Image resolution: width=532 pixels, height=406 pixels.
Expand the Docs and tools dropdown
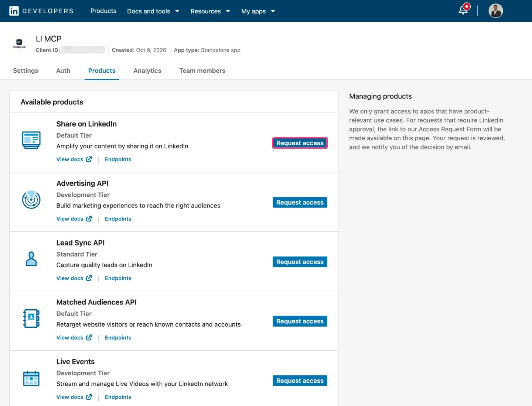[153, 11]
